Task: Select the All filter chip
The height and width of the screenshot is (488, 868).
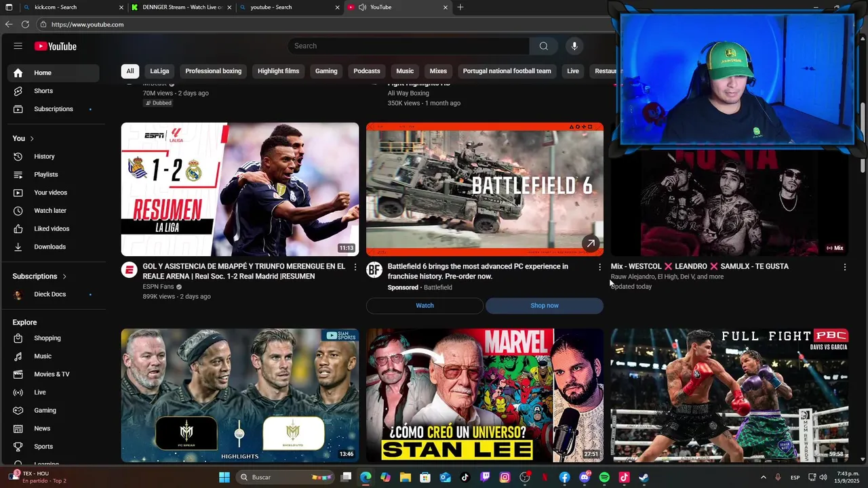Action: 130,71
